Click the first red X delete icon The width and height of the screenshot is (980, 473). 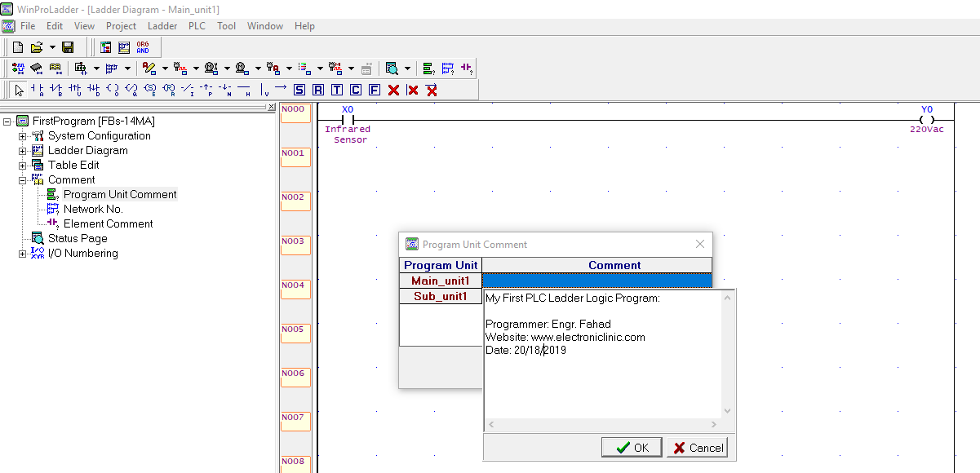coord(393,90)
